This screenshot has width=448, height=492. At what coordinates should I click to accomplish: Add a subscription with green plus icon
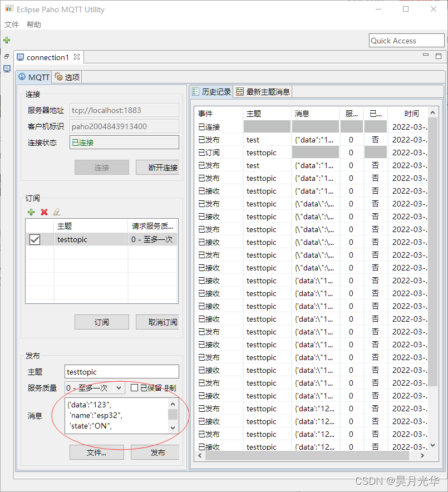tap(31, 212)
